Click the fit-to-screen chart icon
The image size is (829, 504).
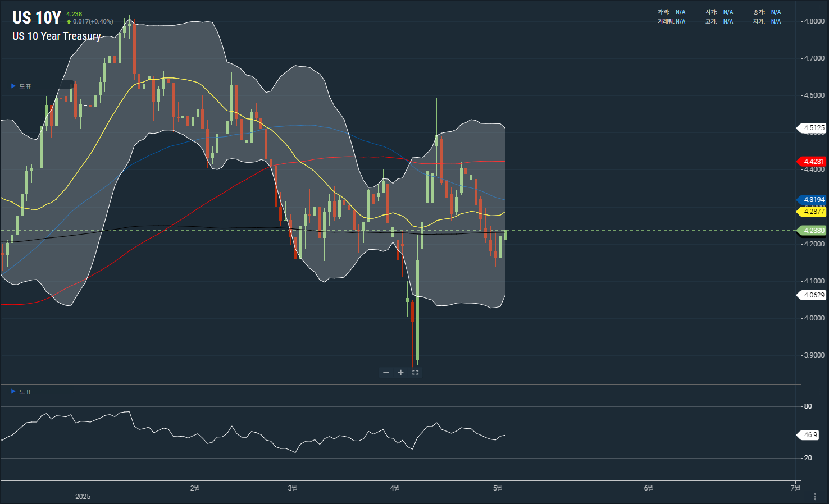(x=416, y=373)
